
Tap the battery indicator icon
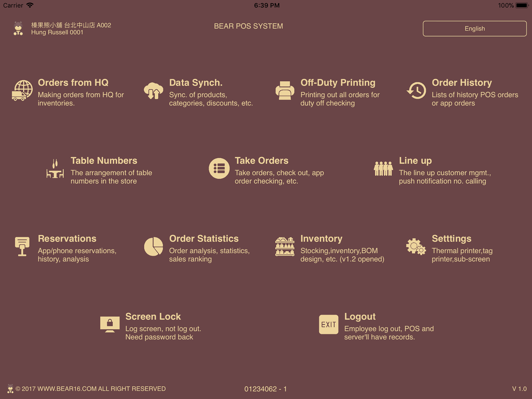pyautogui.click(x=522, y=5)
